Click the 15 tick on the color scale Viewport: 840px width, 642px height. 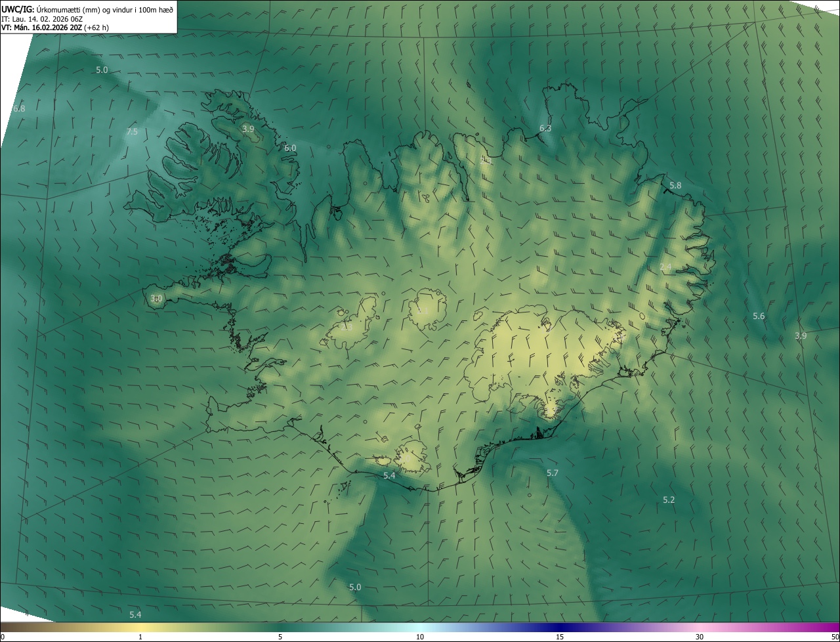pyautogui.click(x=560, y=637)
